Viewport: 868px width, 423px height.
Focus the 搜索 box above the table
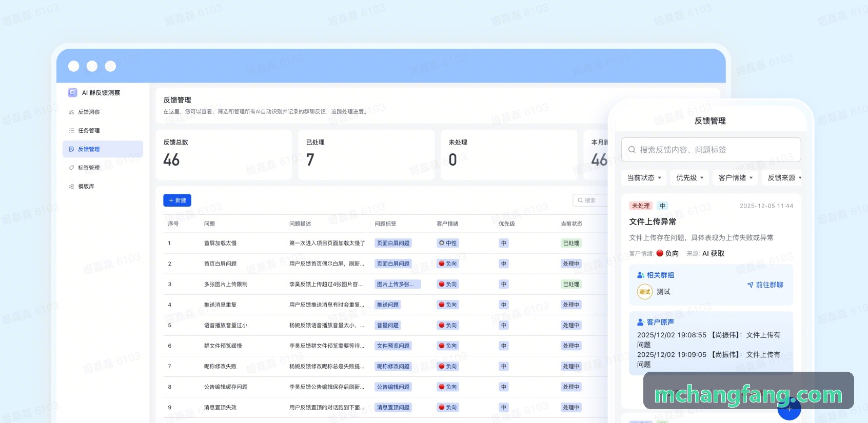pos(590,200)
